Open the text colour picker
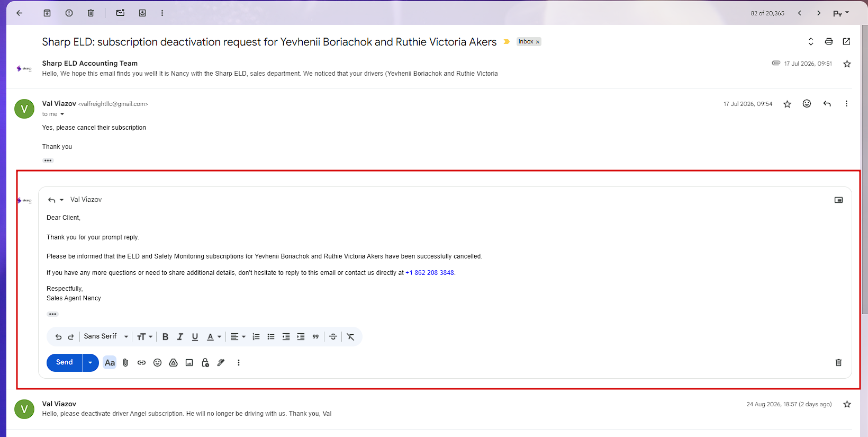 tap(213, 337)
